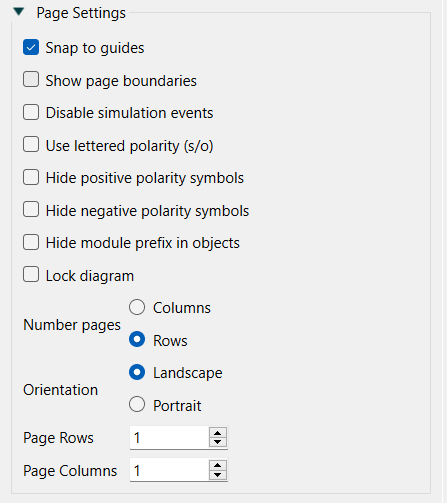Collapse the Page Settings section

point(19,12)
